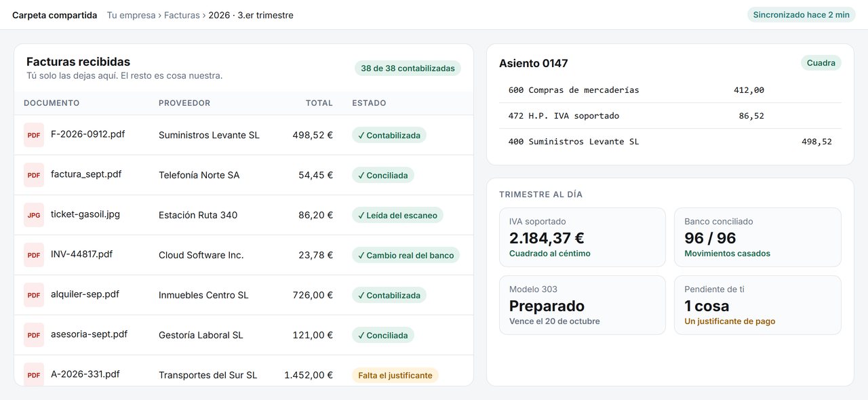This screenshot has width=868, height=400.
Task: Click the total '23,78 €'
Action: pyautogui.click(x=316, y=255)
